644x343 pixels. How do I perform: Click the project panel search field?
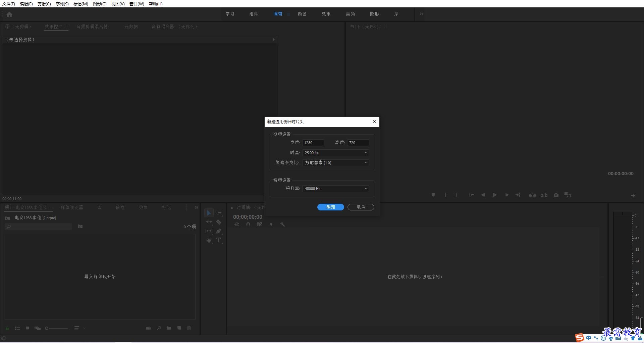point(39,227)
